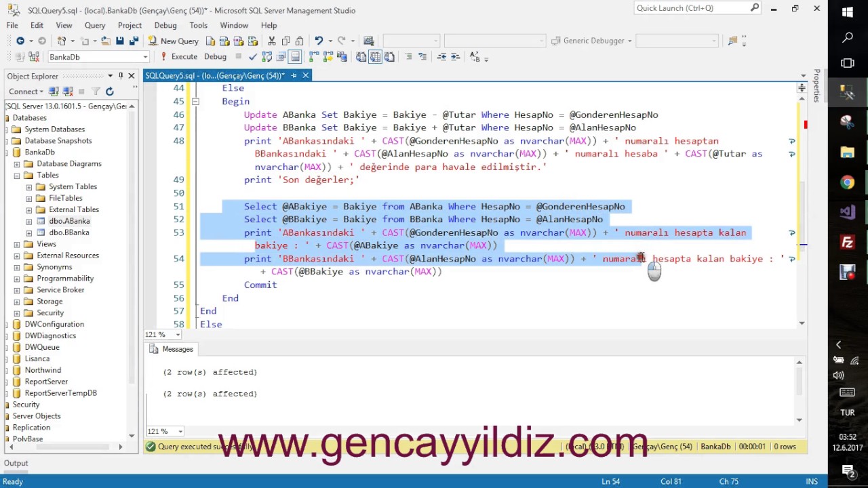Open the Project menu

(x=130, y=25)
